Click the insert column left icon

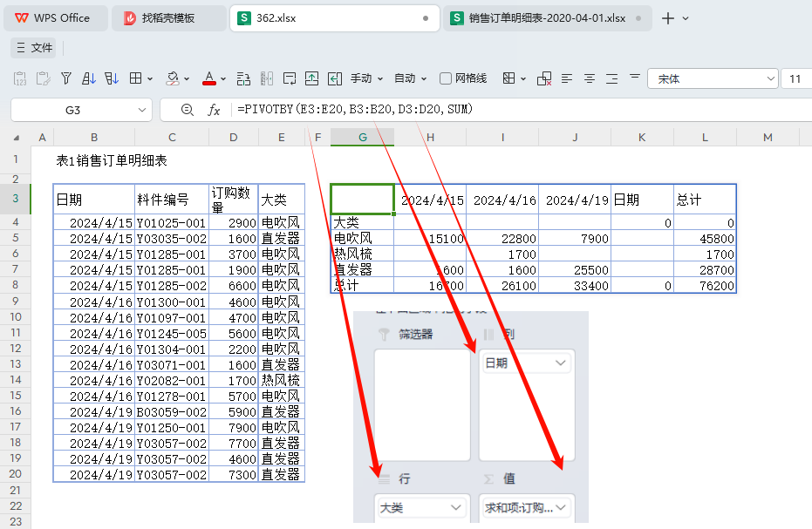point(335,78)
